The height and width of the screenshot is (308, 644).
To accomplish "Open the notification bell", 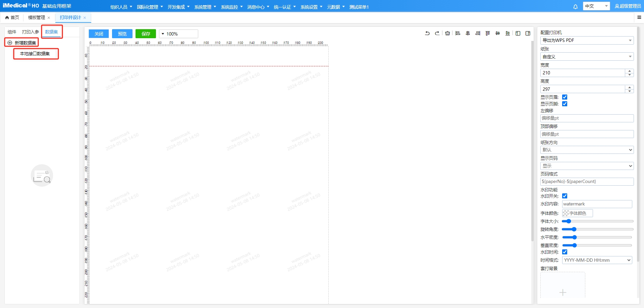I will pyautogui.click(x=575, y=7).
